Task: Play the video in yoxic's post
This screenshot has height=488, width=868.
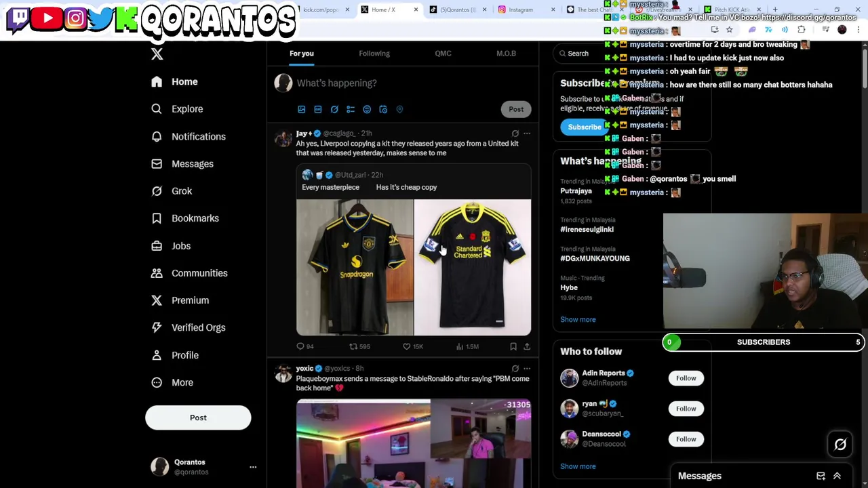Action: 414,443
